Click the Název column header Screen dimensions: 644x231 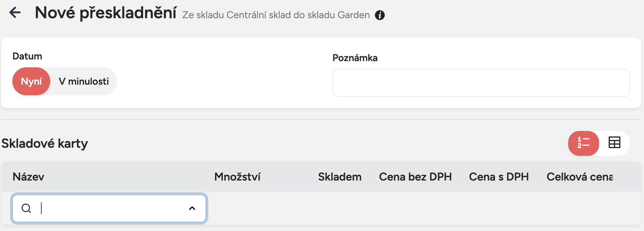pyautogui.click(x=28, y=177)
